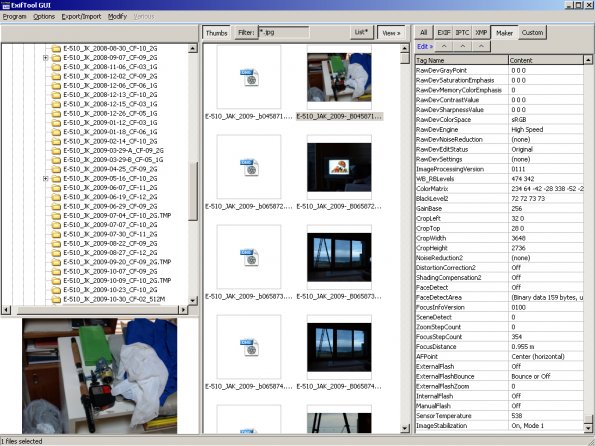
Task: Click the Thumbs button
Action: [216, 33]
